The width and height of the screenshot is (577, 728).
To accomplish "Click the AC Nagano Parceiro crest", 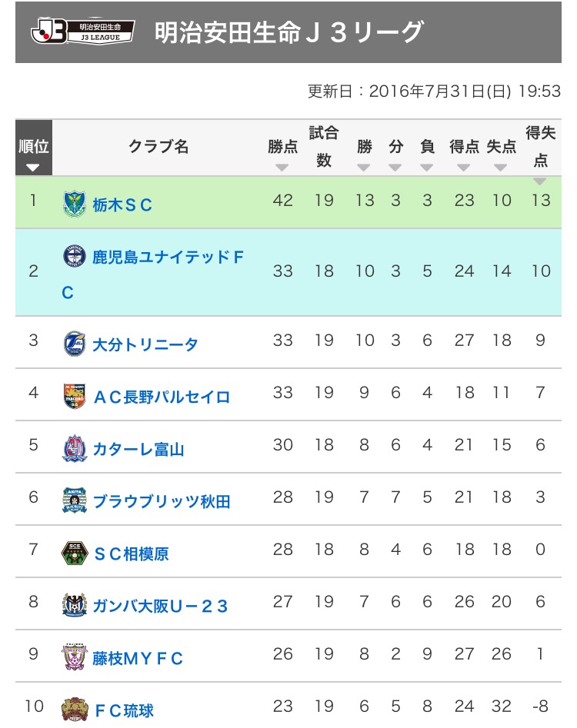I will coord(75,396).
